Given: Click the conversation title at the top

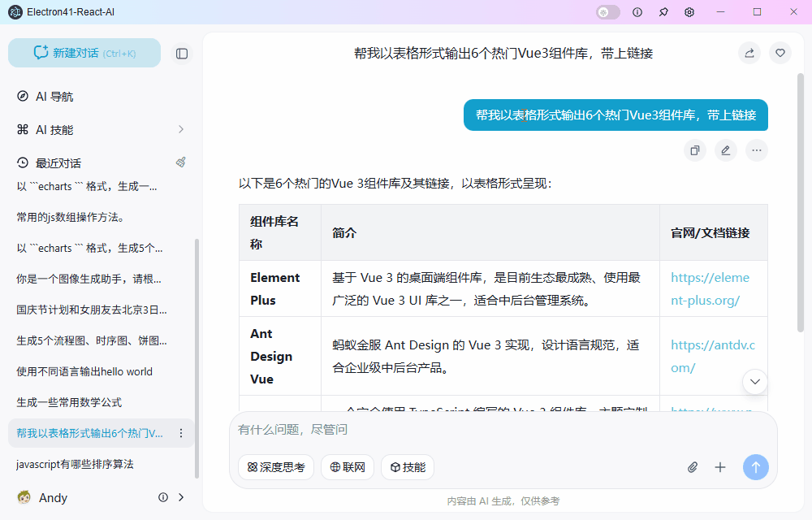Looking at the screenshot, I should pyautogui.click(x=503, y=54).
